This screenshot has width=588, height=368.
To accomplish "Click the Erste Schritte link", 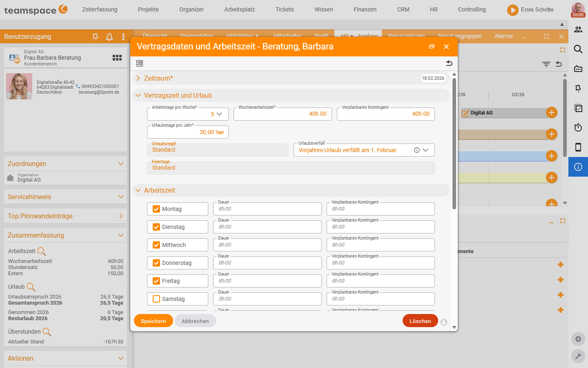I will point(537,9).
